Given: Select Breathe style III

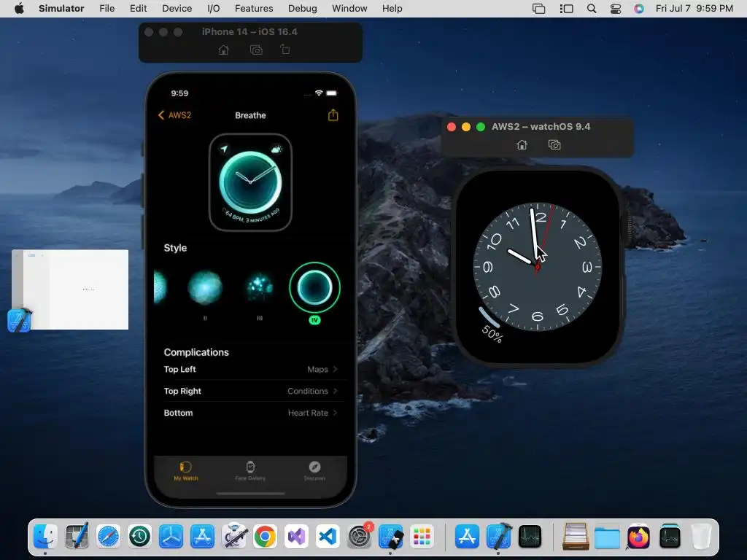Looking at the screenshot, I should click(260, 287).
